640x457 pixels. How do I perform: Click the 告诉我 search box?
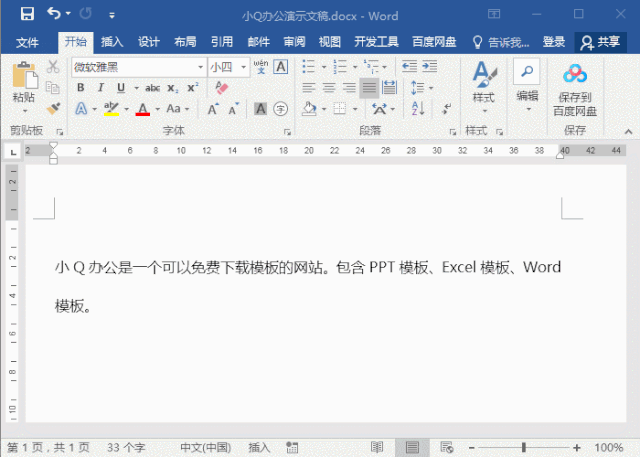(x=501, y=42)
